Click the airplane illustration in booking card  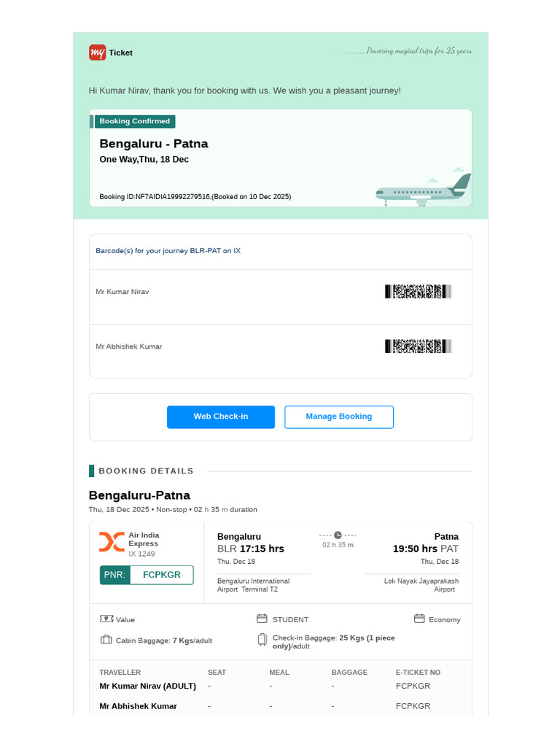click(424, 189)
